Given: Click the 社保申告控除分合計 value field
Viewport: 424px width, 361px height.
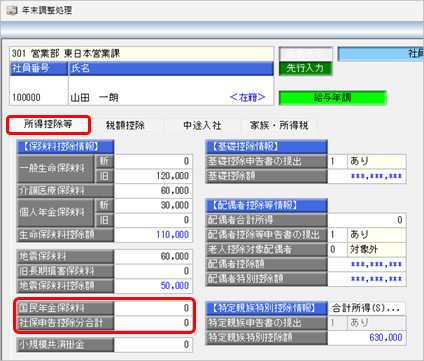Looking at the screenshot, I should click(153, 323).
